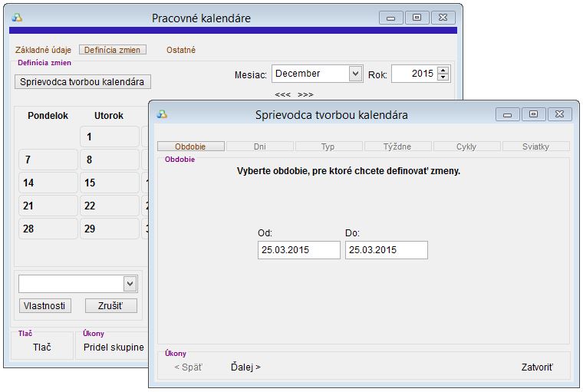Screen dimensions: 583x392
Task: Select the Týždne wizard tab
Action: [x=397, y=147]
